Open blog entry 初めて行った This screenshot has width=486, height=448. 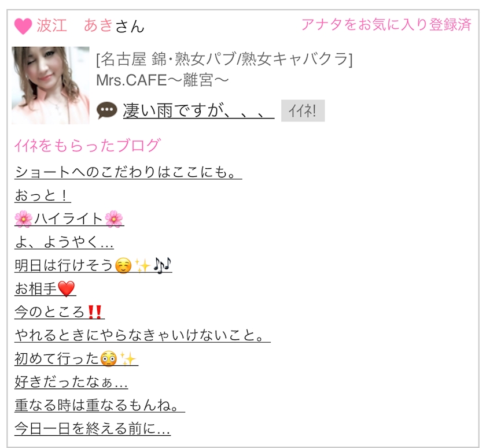[x=76, y=358]
